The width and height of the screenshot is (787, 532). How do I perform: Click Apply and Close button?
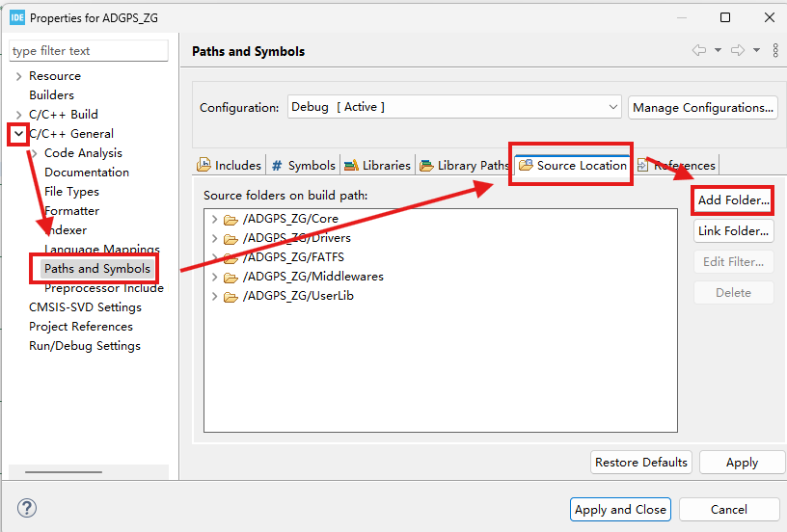coord(620,510)
